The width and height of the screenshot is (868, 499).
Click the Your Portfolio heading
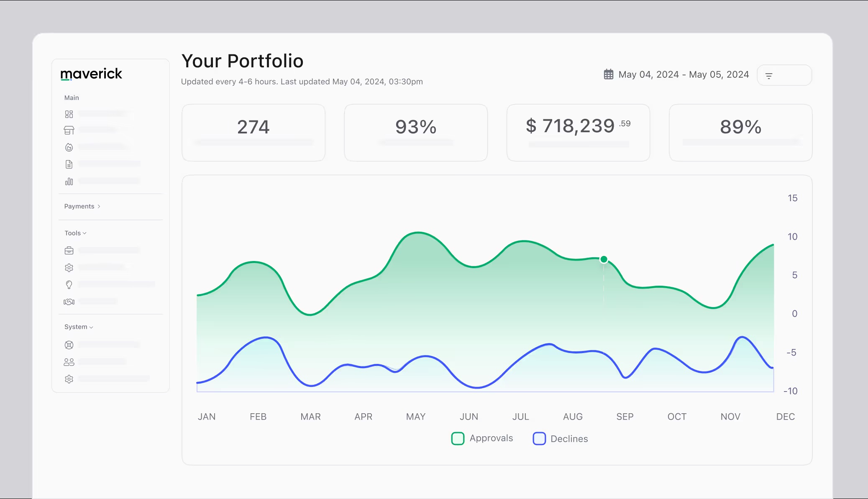[242, 61]
